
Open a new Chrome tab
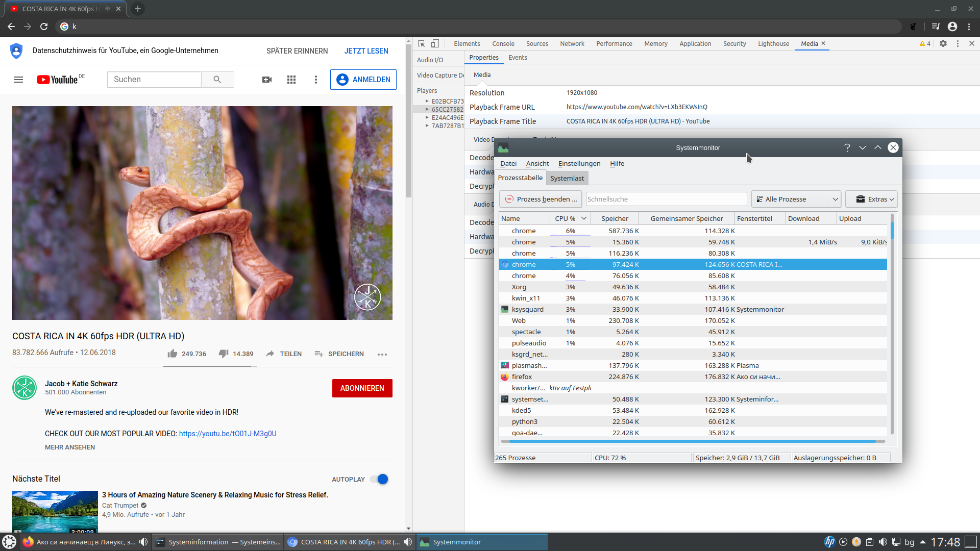click(x=138, y=9)
